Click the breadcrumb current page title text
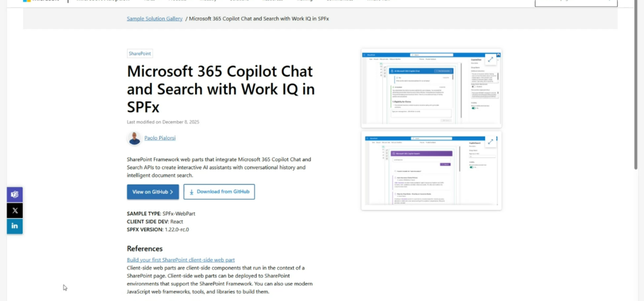This screenshot has width=644, height=301. point(258,18)
